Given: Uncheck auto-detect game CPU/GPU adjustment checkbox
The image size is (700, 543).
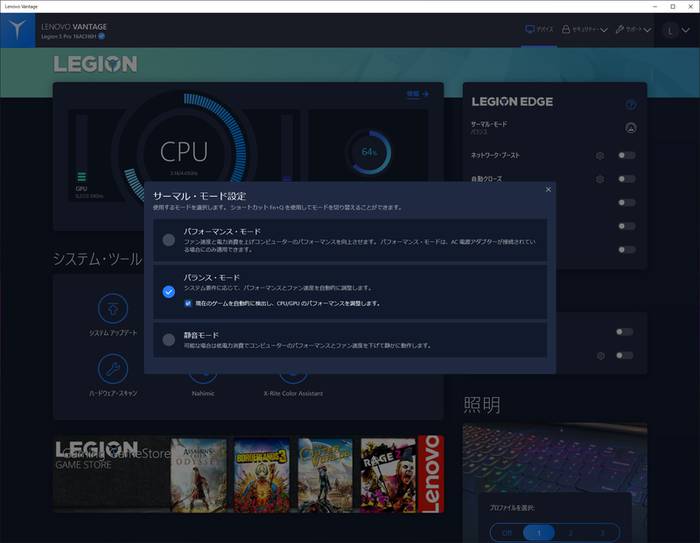Looking at the screenshot, I should coord(188,303).
